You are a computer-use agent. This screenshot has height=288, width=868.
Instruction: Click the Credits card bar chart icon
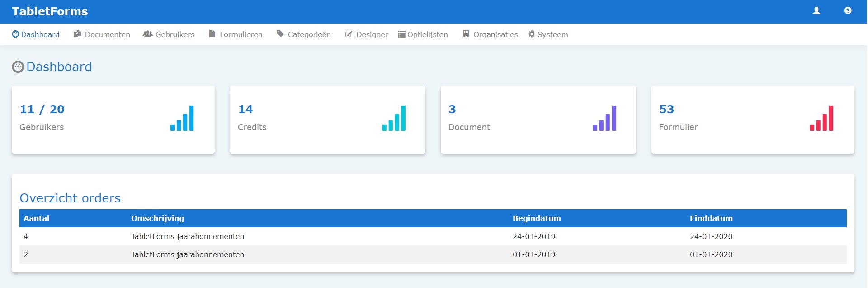click(394, 118)
